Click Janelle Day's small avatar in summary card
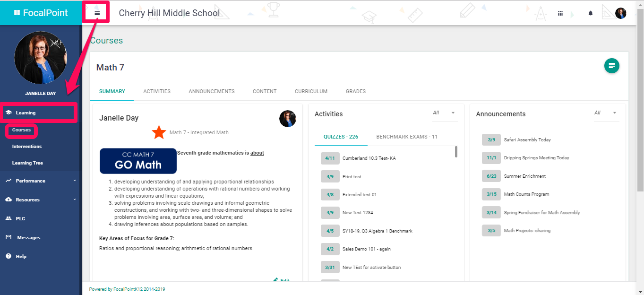Screen dimensions: 644x295 pyautogui.click(x=288, y=119)
